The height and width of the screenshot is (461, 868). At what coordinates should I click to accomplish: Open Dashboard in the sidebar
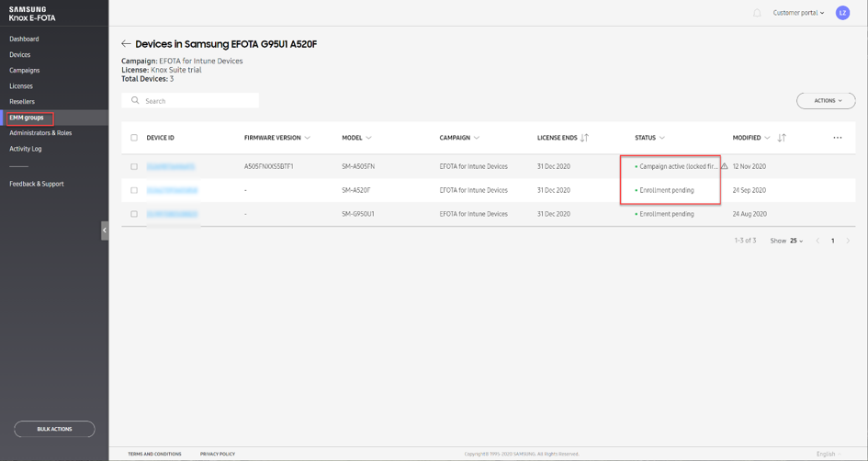coord(24,39)
